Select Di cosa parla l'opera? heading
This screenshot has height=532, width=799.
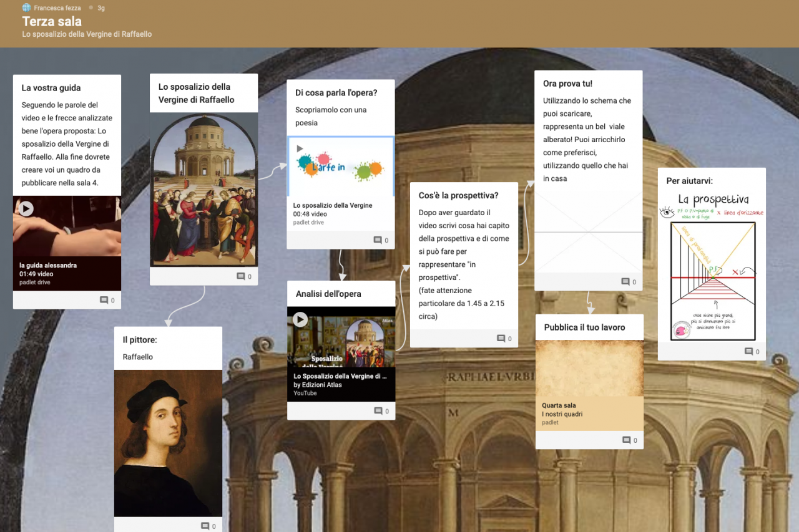pos(336,93)
